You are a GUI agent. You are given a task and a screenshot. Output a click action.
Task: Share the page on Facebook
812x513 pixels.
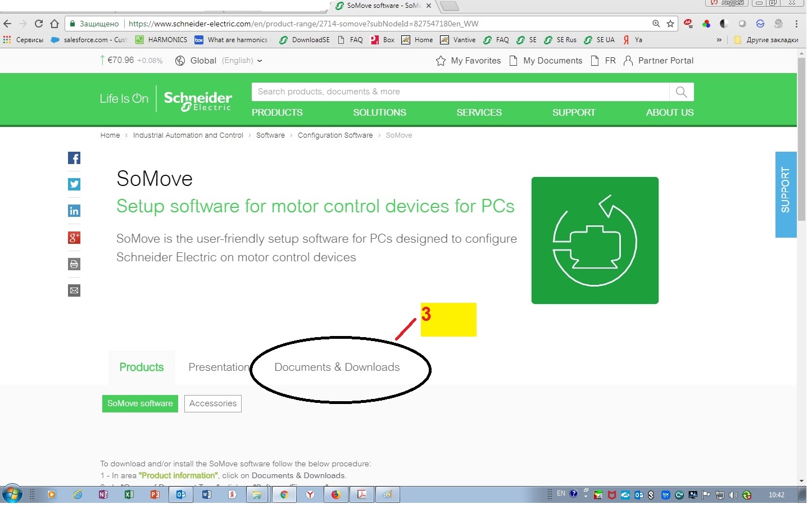(74, 158)
